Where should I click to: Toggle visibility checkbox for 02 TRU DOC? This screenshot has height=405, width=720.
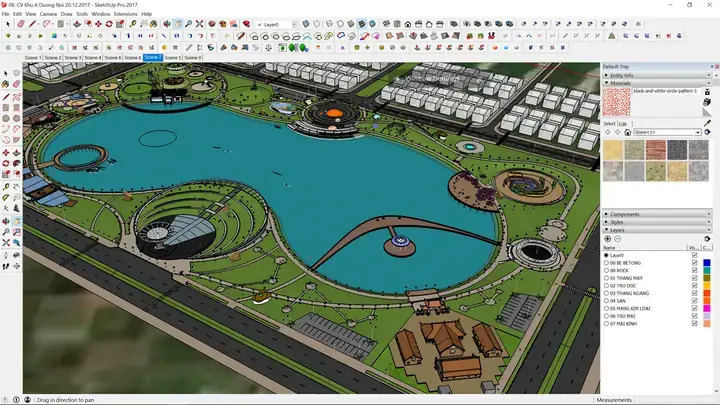694,286
